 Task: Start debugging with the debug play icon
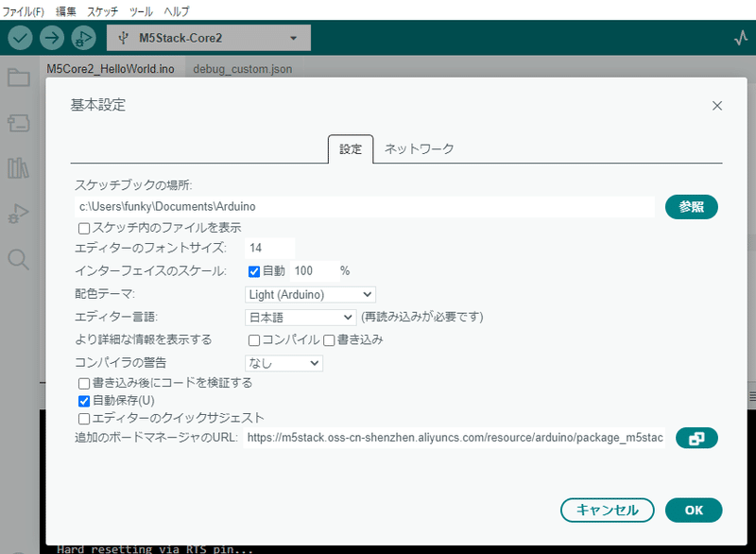(x=83, y=38)
